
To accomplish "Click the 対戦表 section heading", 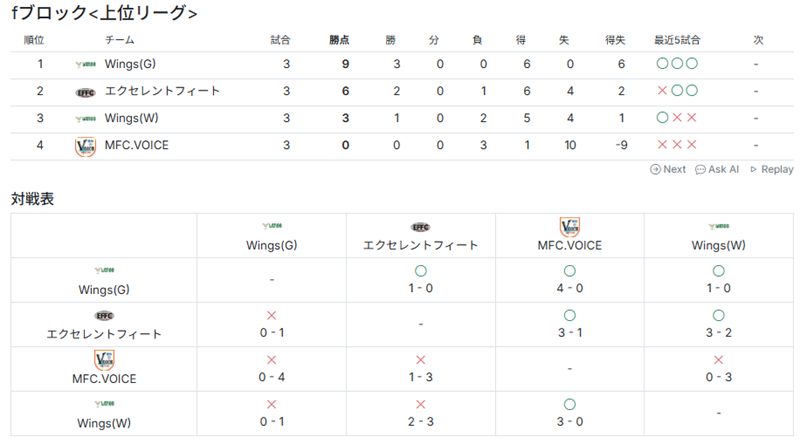I will click(x=32, y=199).
